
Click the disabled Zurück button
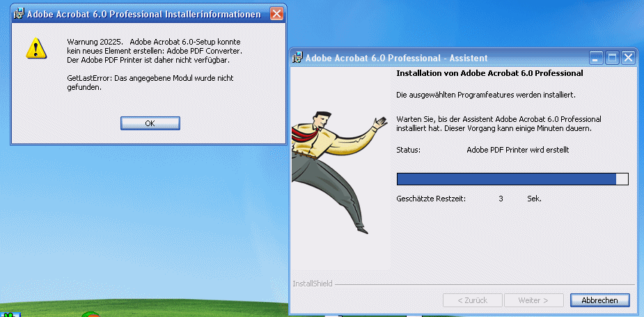coord(472,300)
